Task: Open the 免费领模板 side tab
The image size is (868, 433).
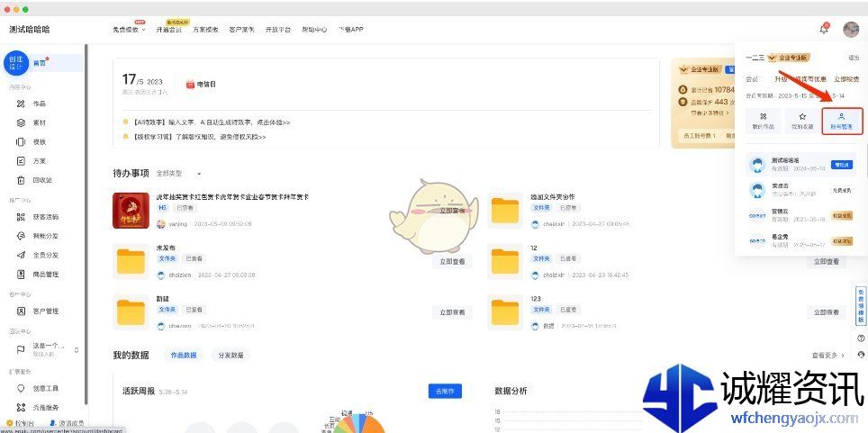Action: coord(861,306)
